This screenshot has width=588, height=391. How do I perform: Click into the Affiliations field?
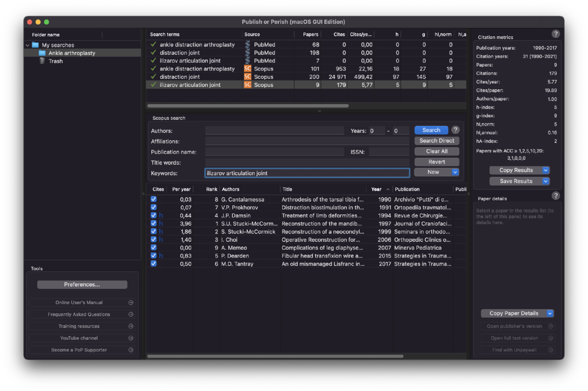tap(307, 141)
